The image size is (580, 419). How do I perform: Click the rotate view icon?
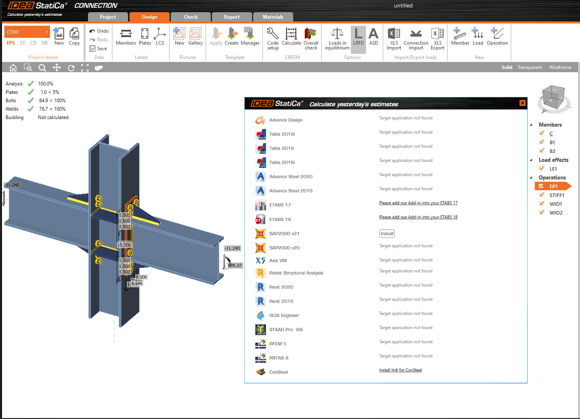71,68
